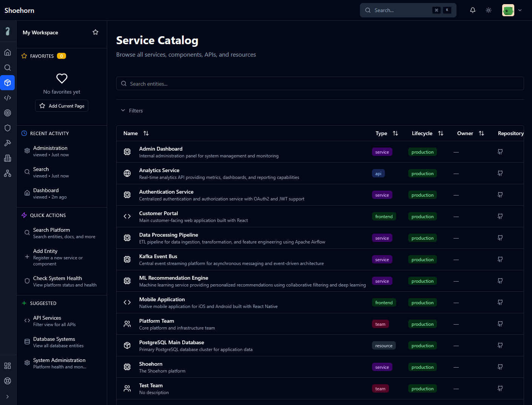Expand the sidebar with bottom chevron

[8, 397]
